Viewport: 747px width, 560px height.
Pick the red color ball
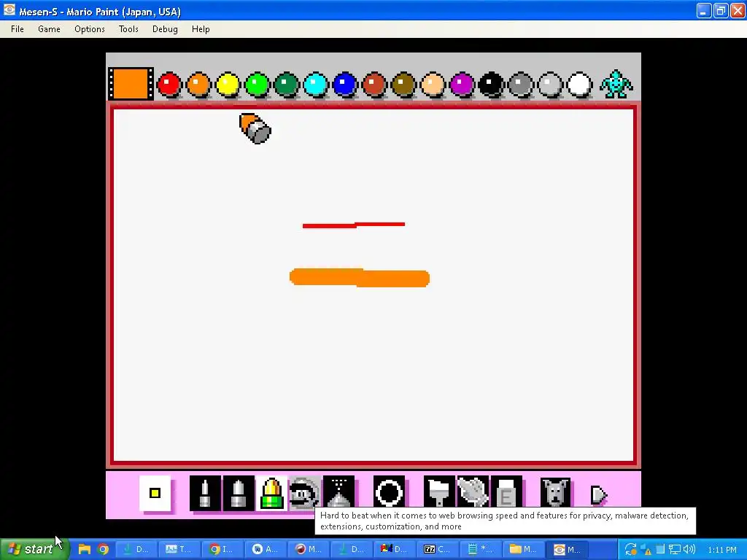[169, 85]
